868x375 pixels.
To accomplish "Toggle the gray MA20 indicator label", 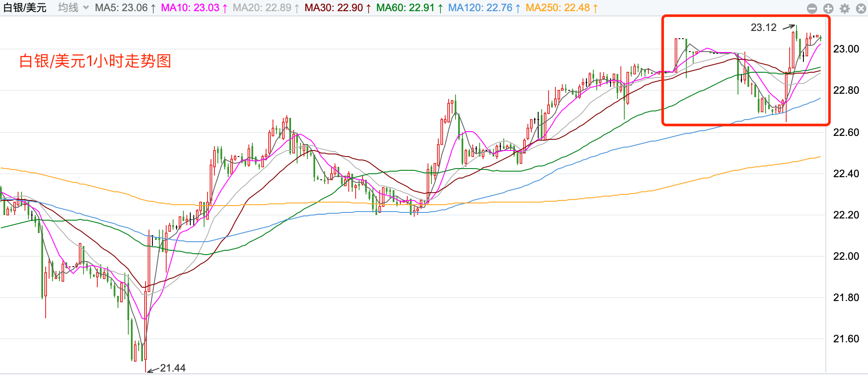I will [266, 8].
